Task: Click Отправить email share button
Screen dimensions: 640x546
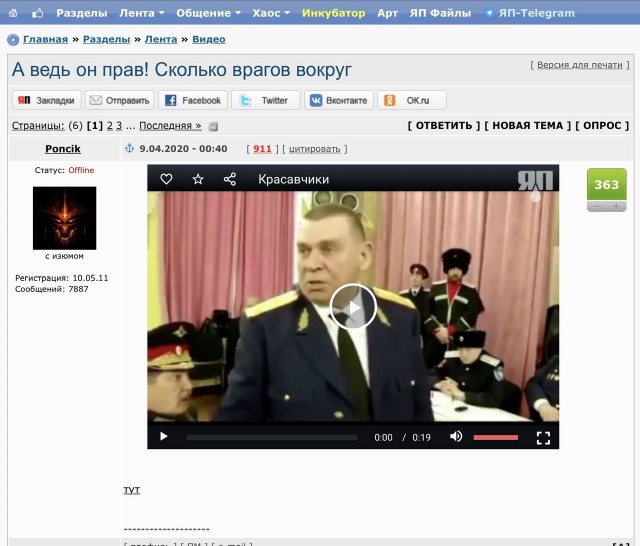Action: click(x=120, y=100)
